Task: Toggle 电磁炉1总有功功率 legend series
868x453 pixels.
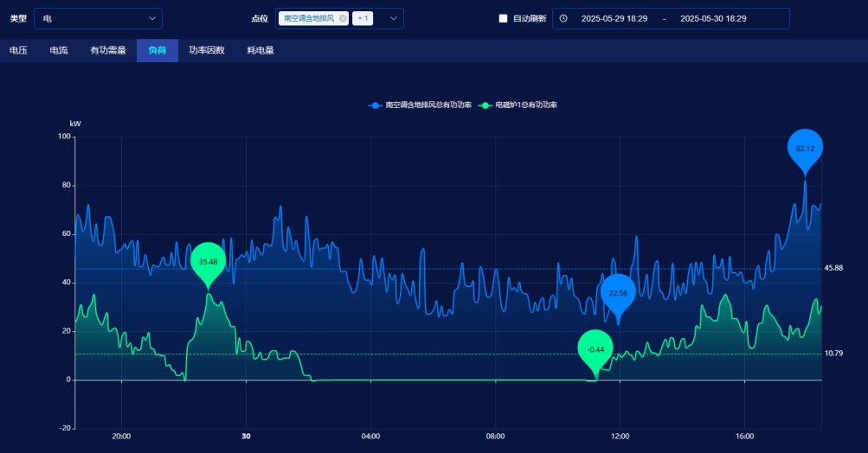Action: (519, 105)
